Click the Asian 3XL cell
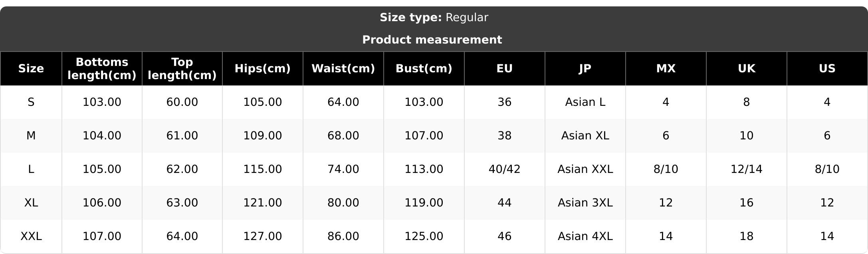Viewport: 868px width, 254px height. pyautogui.click(x=585, y=203)
